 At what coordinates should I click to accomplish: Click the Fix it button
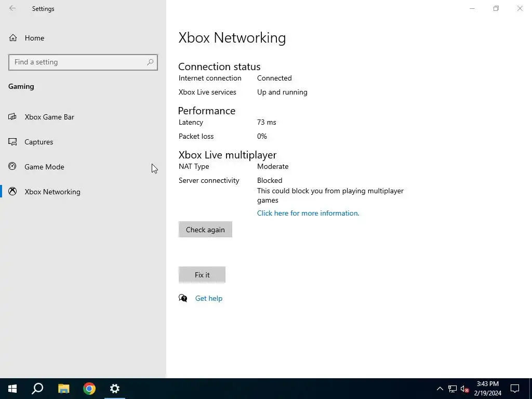tap(202, 275)
